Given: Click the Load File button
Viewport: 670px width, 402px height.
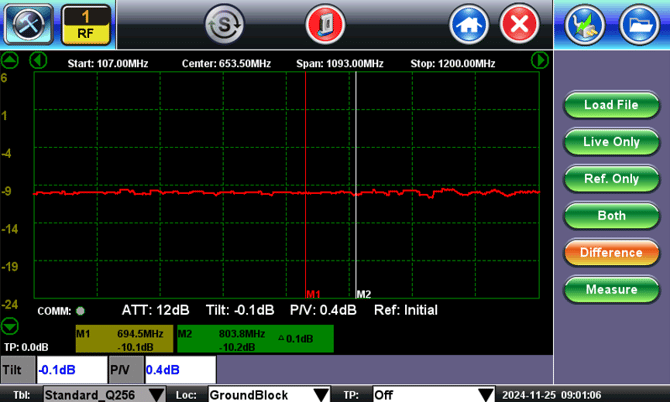Looking at the screenshot, I should pyautogui.click(x=611, y=105).
